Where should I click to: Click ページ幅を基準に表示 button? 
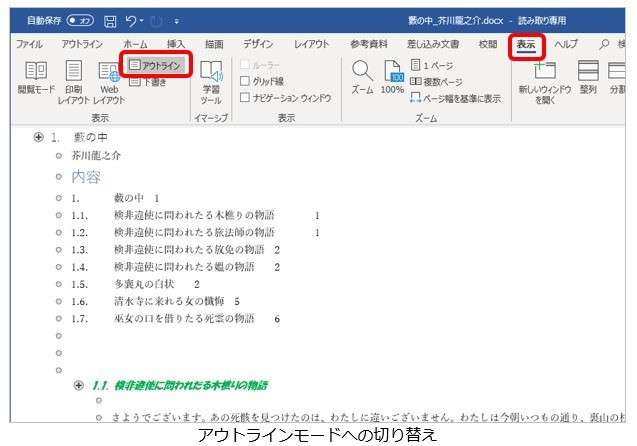click(x=455, y=98)
